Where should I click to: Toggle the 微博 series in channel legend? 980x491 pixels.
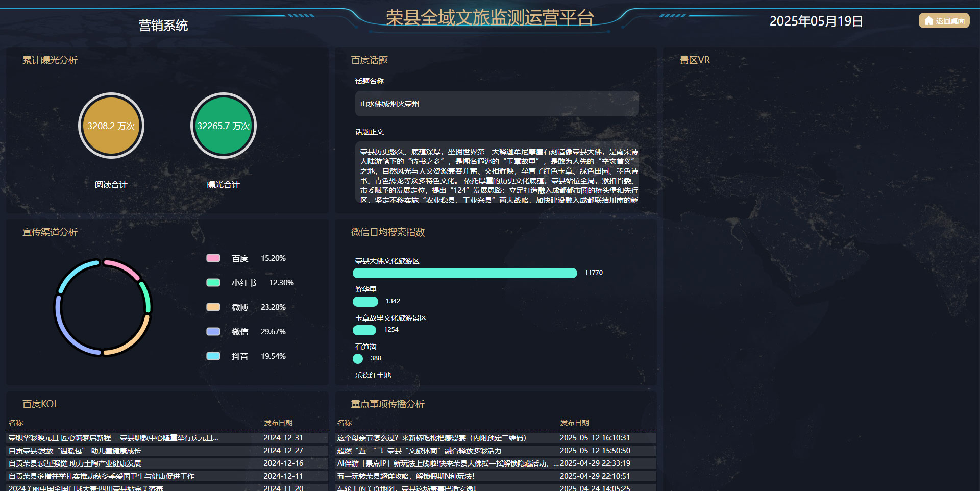213,307
